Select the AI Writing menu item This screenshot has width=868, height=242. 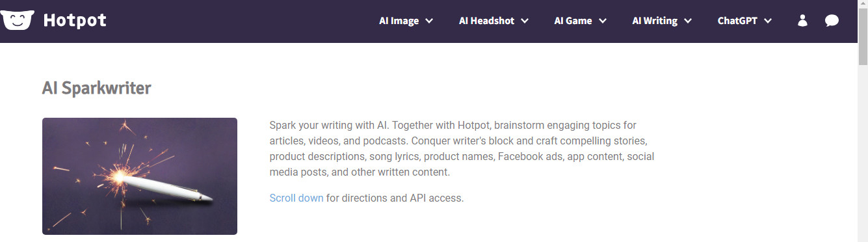pos(655,21)
